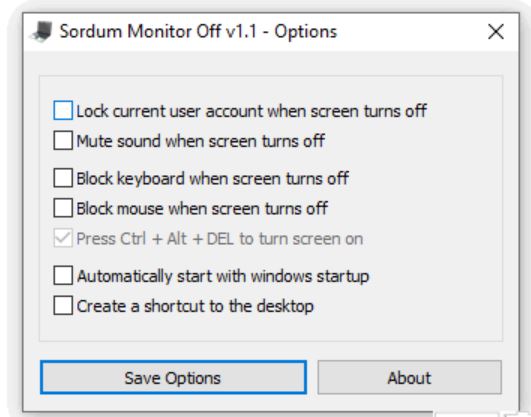Tick the Mute sound checkbox box
531x417 pixels.
[x=63, y=141]
